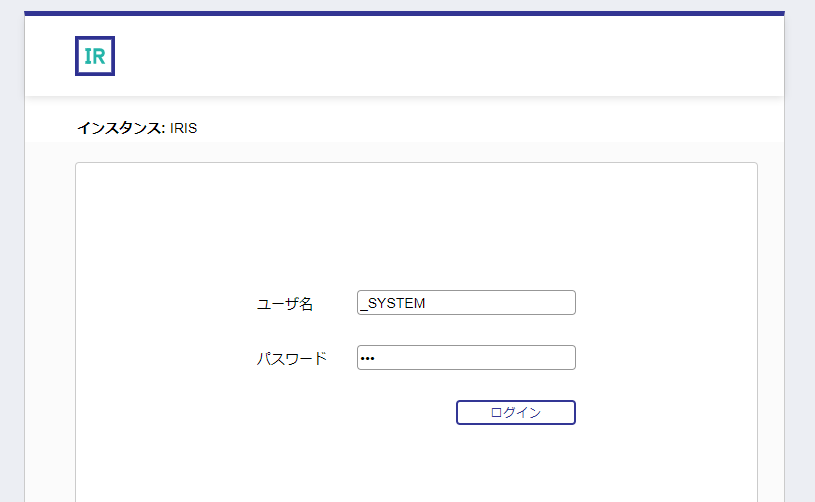
Task: Select the IRIS instance name text
Action: pyautogui.click(x=183, y=128)
